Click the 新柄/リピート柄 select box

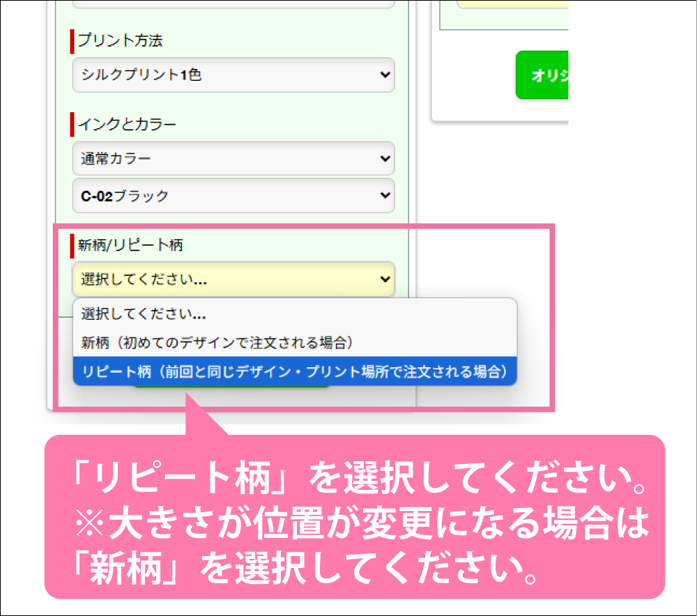(233, 279)
